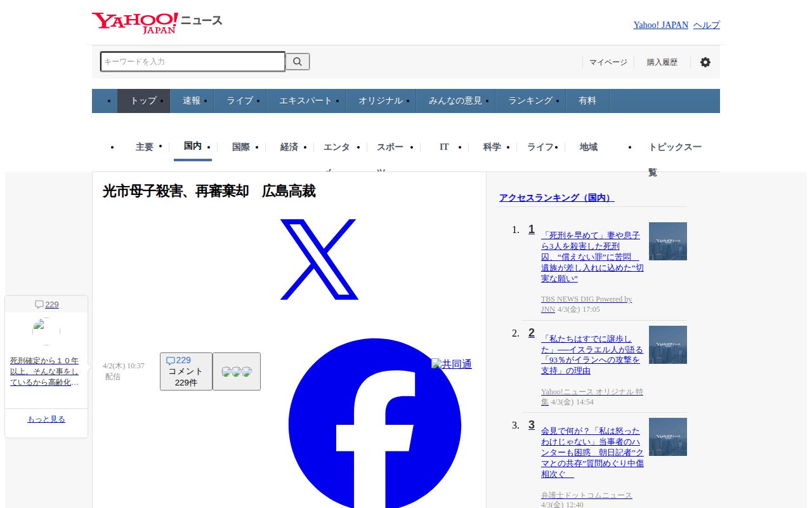Click もっと見る in comment panel
Screen dimensions: 812x508
point(46,419)
